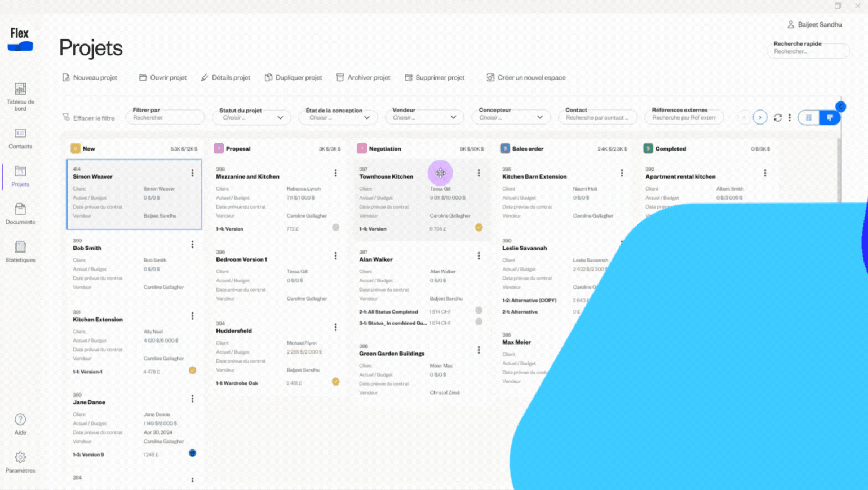Open the Aide help link

(x=20, y=421)
